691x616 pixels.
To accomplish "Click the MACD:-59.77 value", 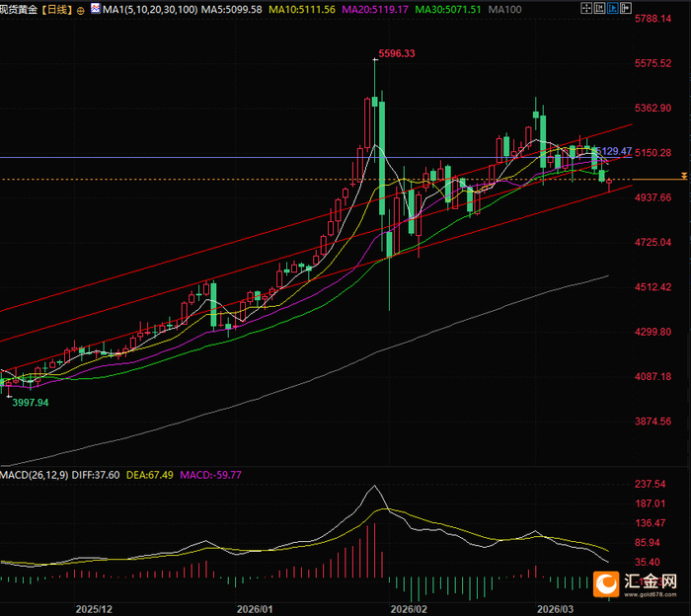I will [x=211, y=475].
